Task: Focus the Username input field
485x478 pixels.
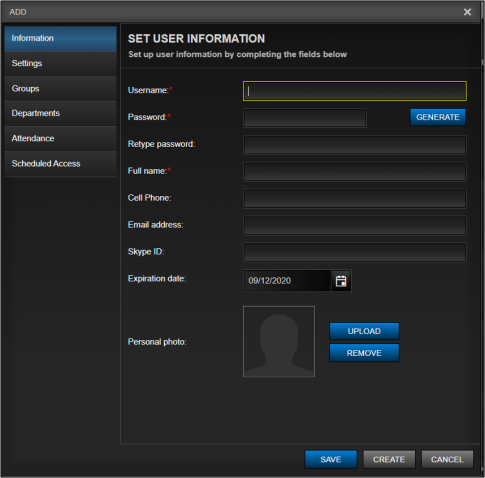Action: click(355, 91)
